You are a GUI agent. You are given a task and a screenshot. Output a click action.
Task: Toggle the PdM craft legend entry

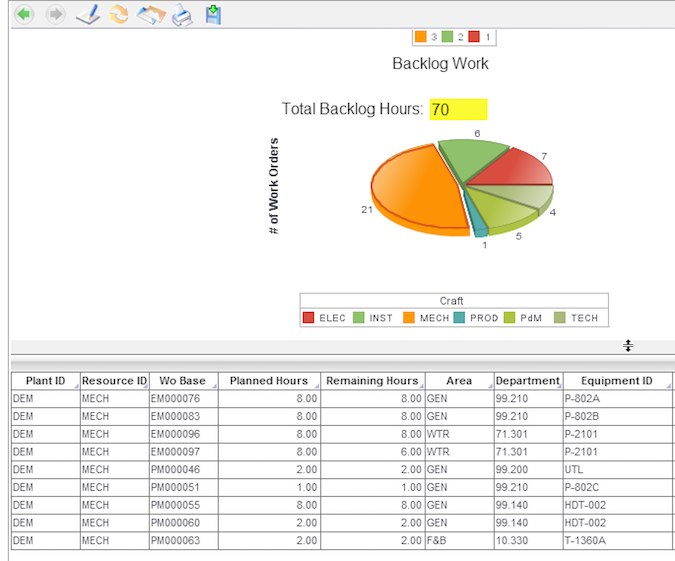click(526, 318)
